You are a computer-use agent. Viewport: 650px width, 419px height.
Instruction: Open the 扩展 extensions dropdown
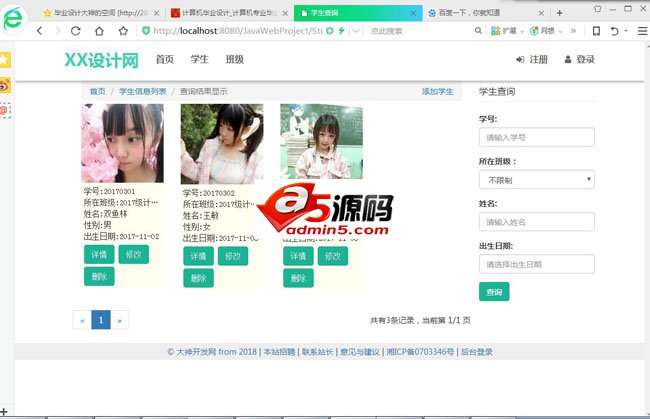(507, 31)
